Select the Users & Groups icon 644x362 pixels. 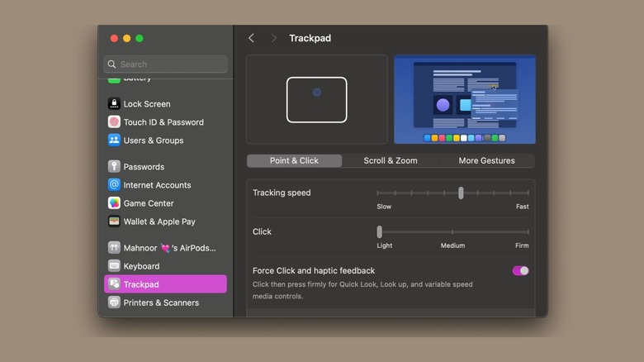114,141
